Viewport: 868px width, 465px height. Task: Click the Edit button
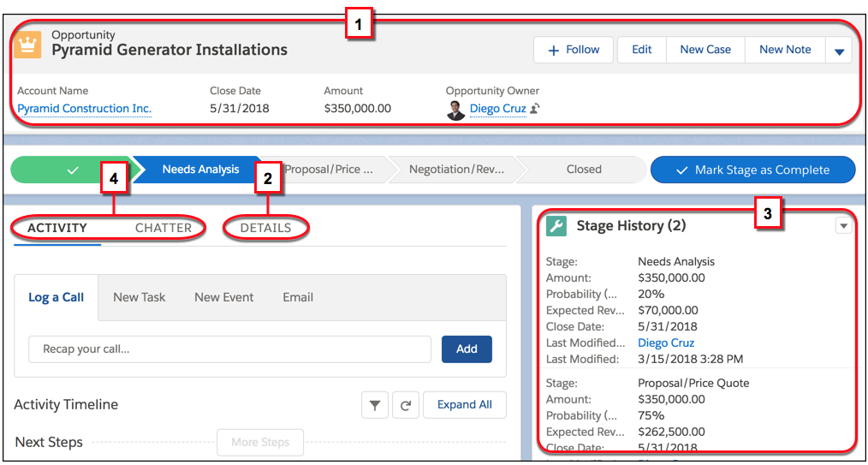(642, 50)
